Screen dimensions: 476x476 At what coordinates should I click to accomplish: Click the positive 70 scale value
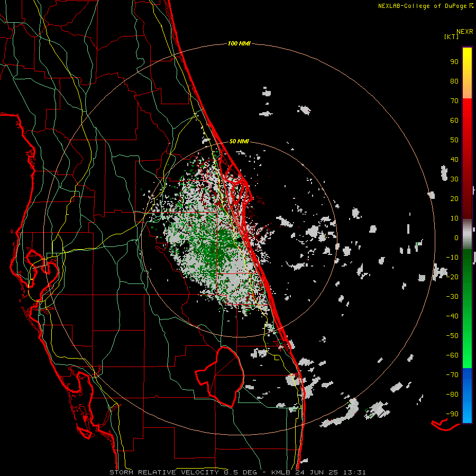(x=454, y=101)
